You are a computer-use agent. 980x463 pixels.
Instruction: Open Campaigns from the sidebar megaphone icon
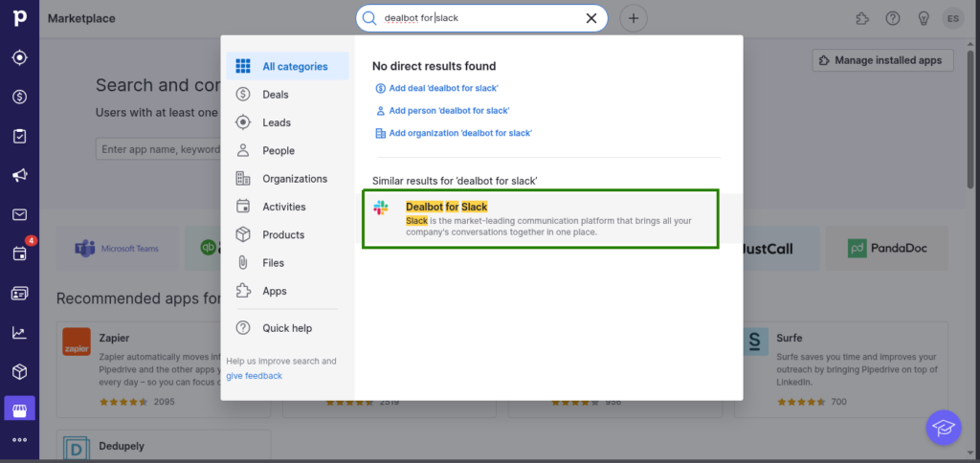[x=19, y=176]
